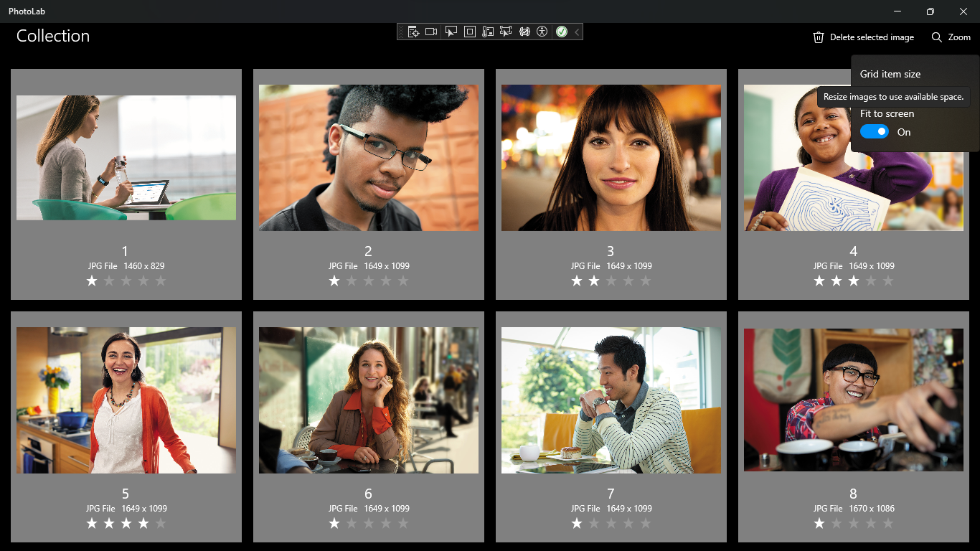Click the 'Grid item size' label

point(890,74)
